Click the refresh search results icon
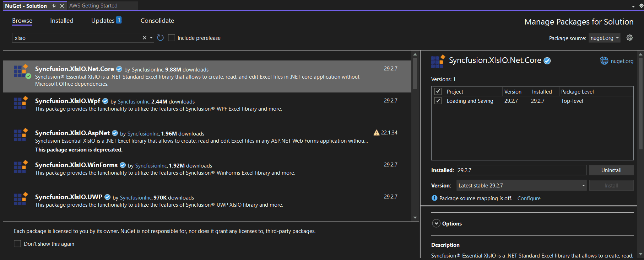 click(x=161, y=38)
